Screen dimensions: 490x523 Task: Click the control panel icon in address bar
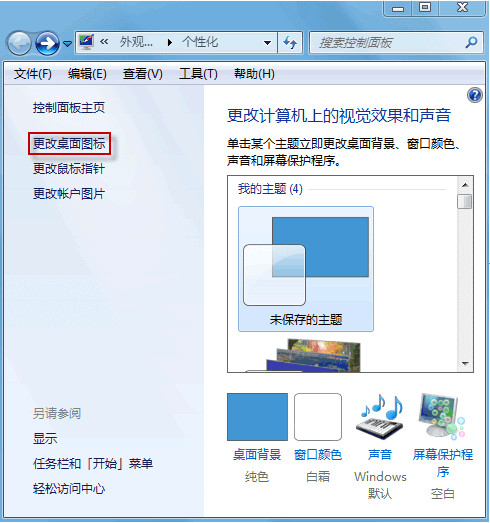pos(86,42)
